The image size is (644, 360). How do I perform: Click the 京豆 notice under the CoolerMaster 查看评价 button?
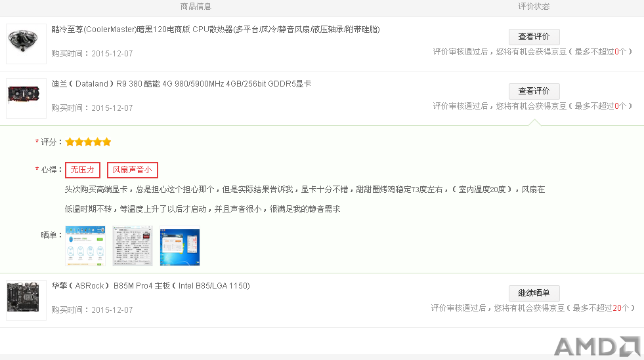click(x=532, y=52)
